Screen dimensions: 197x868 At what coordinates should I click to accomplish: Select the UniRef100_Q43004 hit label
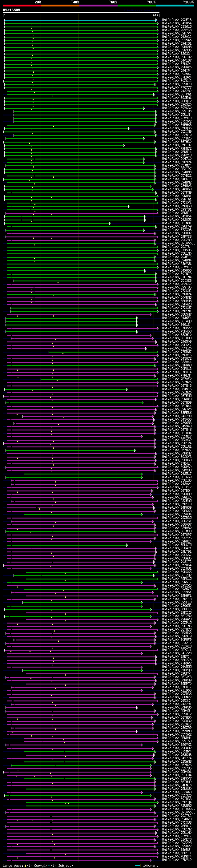(177, 484)
